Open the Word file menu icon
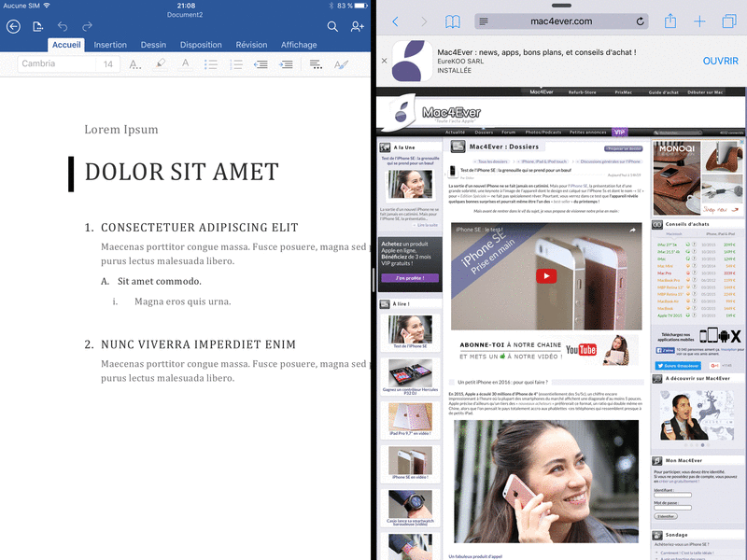Viewport: 747px width, 560px height. coord(37,27)
